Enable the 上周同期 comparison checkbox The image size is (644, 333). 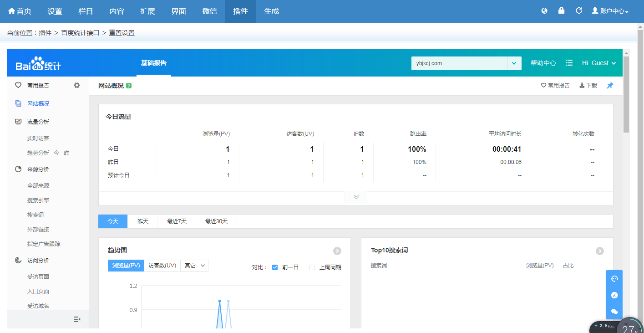[312, 267]
